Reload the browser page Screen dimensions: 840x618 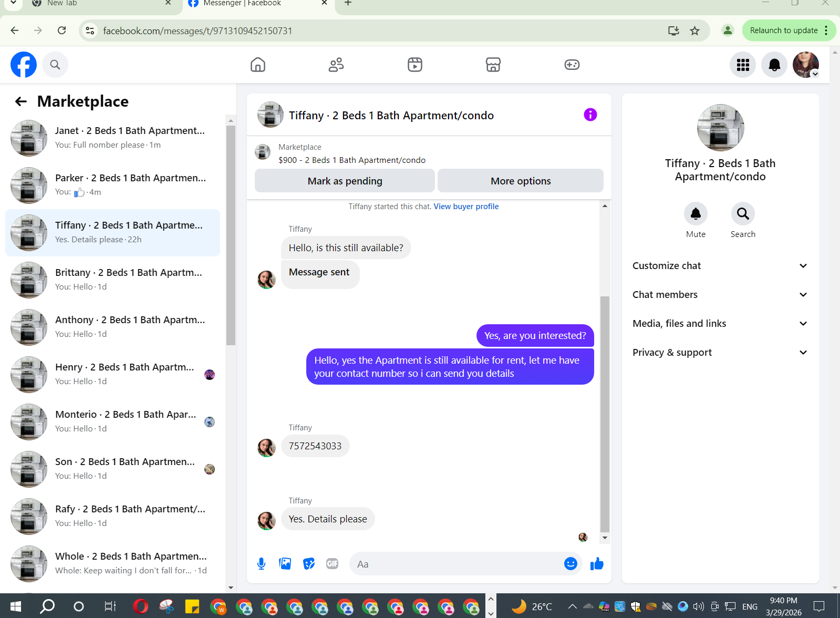coord(61,30)
